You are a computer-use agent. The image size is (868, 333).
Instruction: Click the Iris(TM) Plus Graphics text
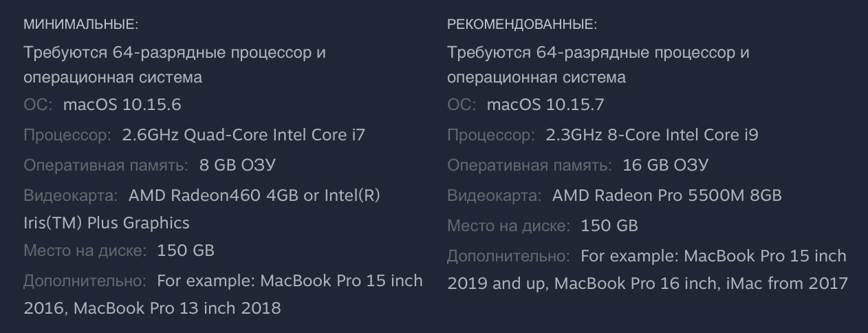[x=106, y=223]
